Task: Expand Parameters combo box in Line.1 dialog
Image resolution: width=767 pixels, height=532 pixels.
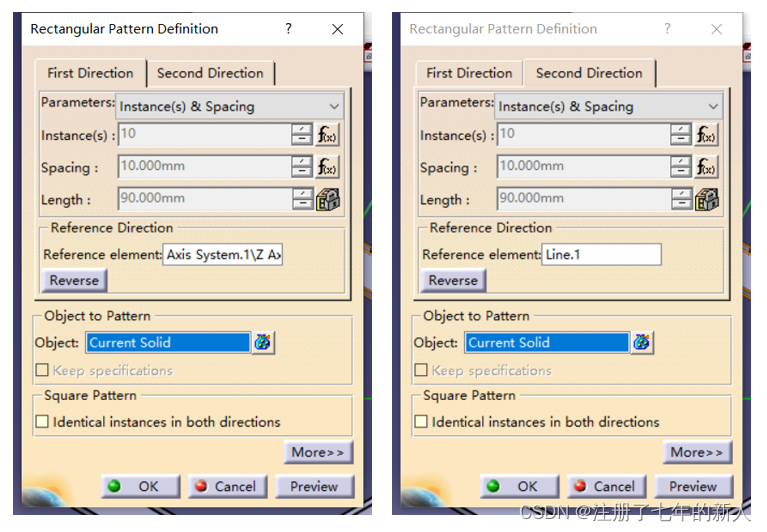Action: coord(609,106)
